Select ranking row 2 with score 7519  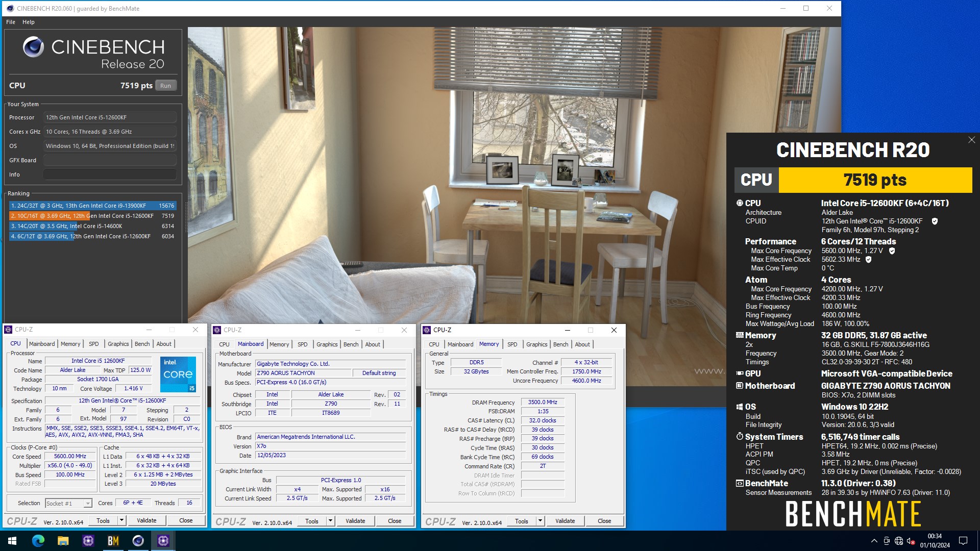93,216
